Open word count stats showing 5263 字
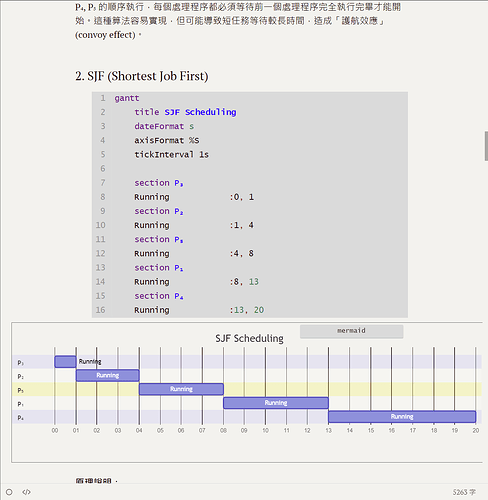The width and height of the screenshot is (488, 500). pos(464,492)
